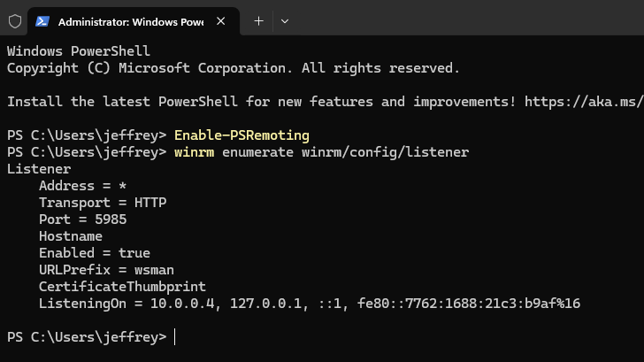The width and height of the screenshot is (644, 362).
Task: Click the Enable-PSRemoting command text
Action: pos(241,135)
